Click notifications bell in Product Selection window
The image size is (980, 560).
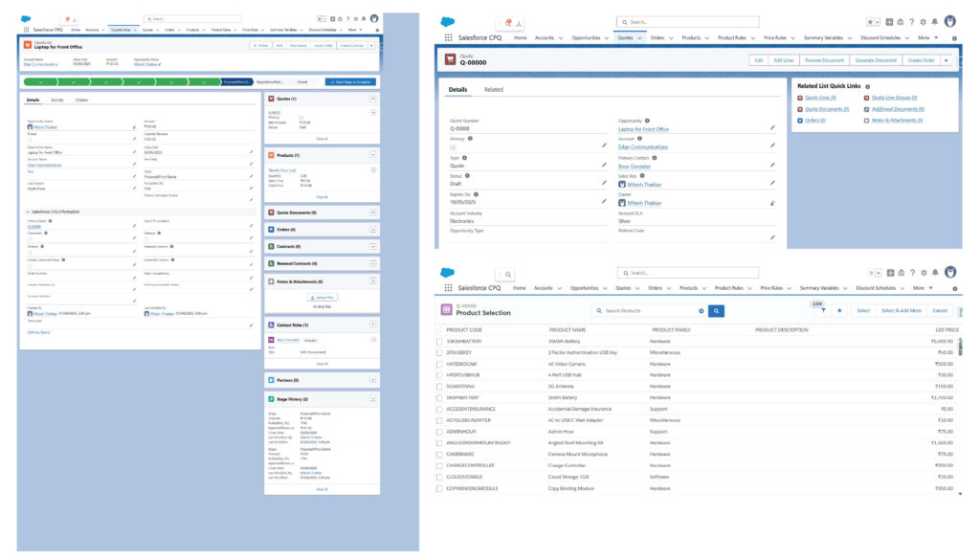pos(935,273)
